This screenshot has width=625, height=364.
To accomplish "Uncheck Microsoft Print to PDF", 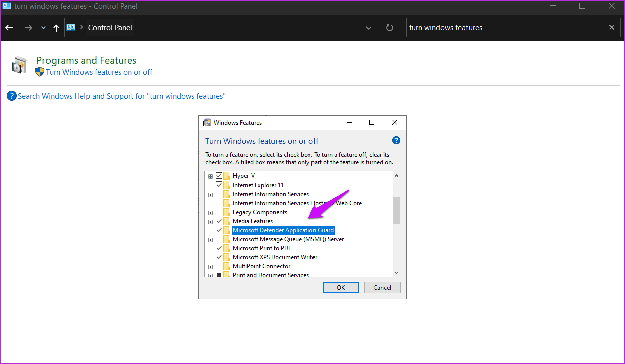I will (x=219, y=248).
